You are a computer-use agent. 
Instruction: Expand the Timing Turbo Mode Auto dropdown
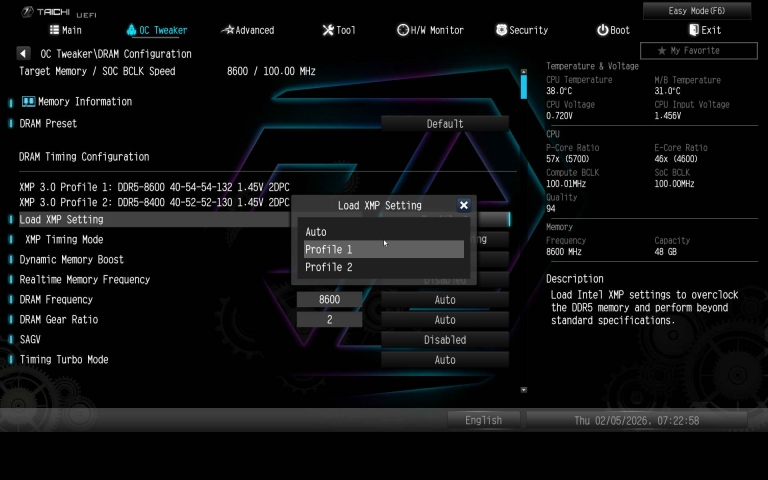click(445, 360)
